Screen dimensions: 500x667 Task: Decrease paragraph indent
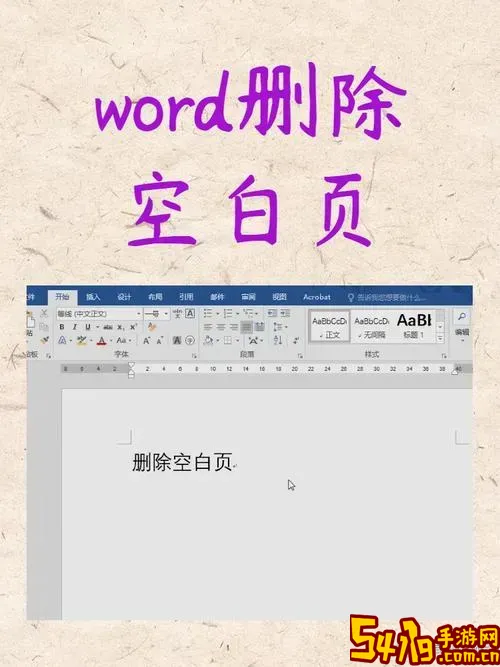point(272,314)
